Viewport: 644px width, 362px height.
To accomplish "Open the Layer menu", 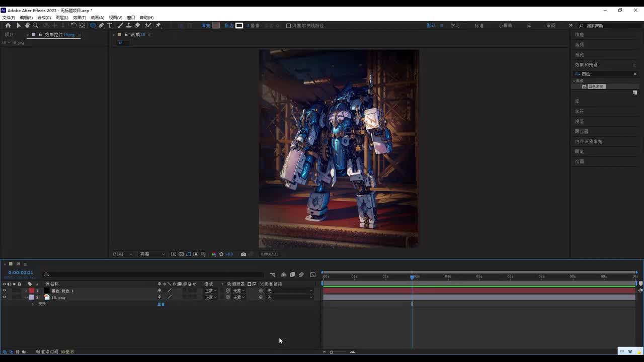I will click(x=62, y=18).
